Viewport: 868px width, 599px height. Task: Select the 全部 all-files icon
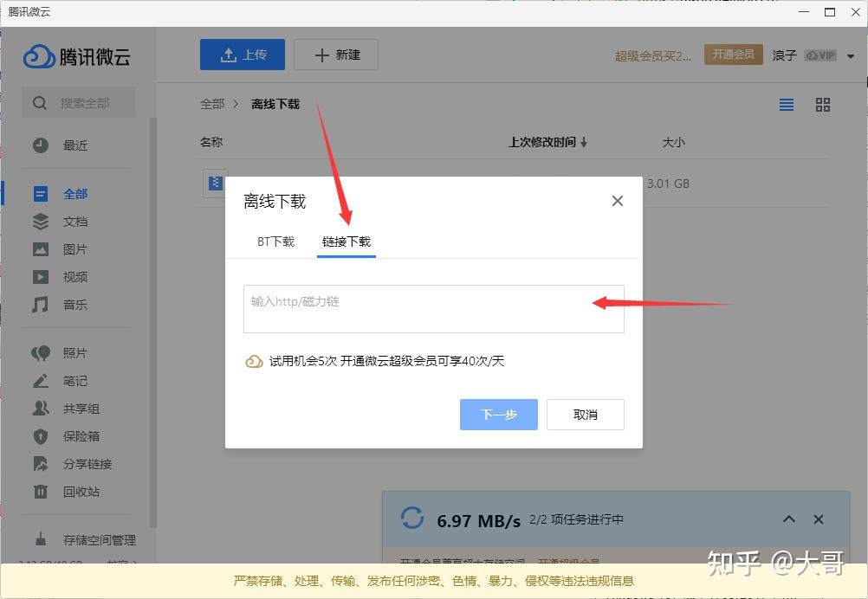tap(41, 194)
